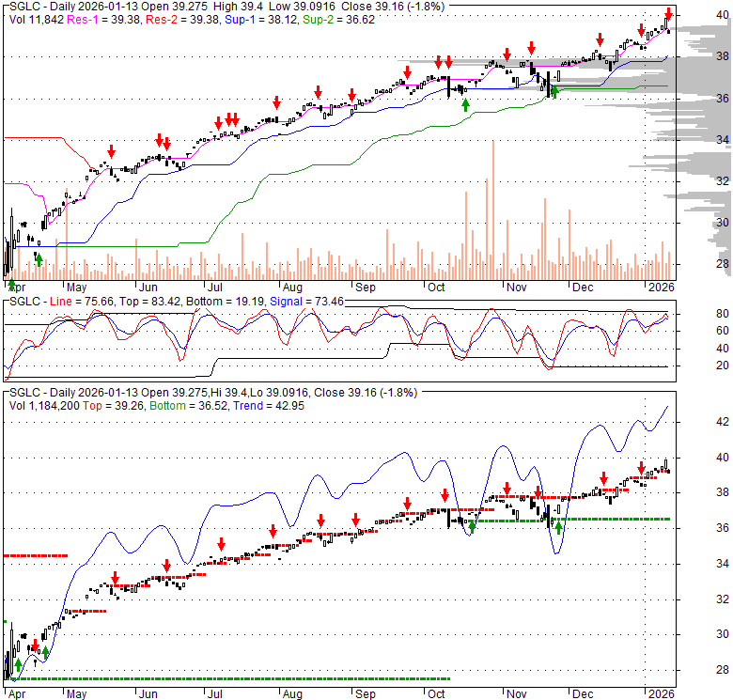Click the Signal = 73.46 oscillator label

[x=306, y=302]
